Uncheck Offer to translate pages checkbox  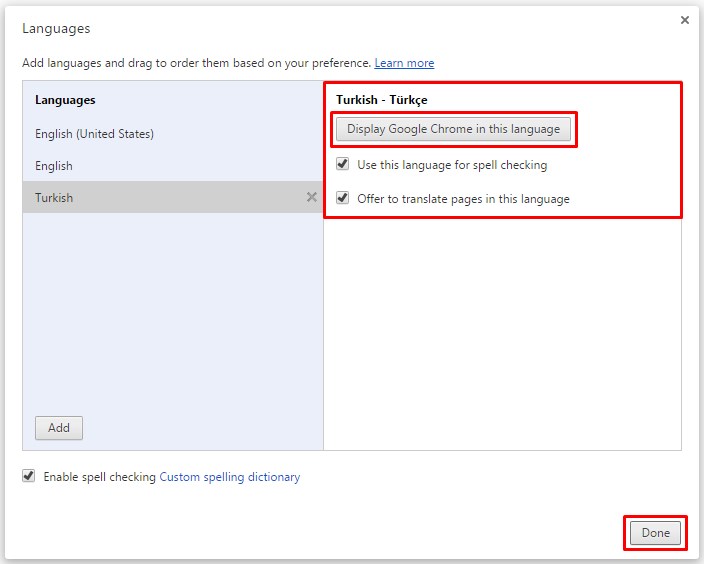(343, 198)
